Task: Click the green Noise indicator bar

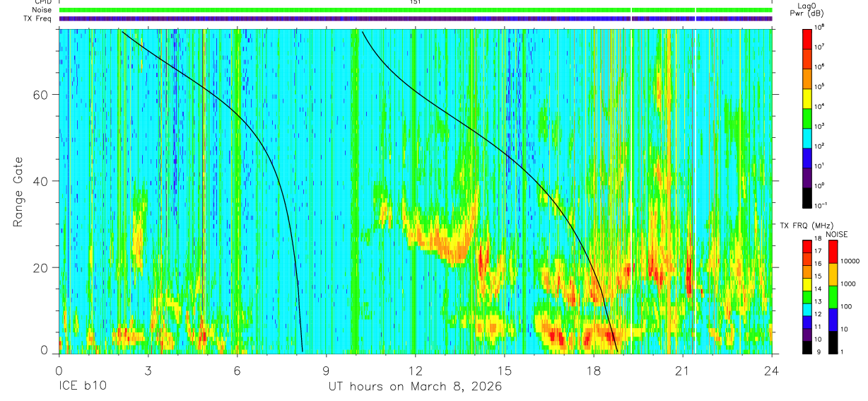Action: pos(416,10)
